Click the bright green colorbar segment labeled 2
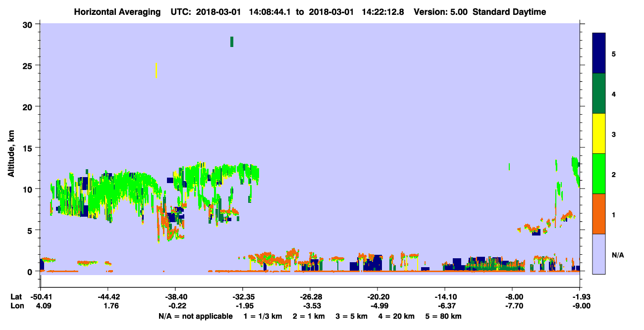 point(599,174)
